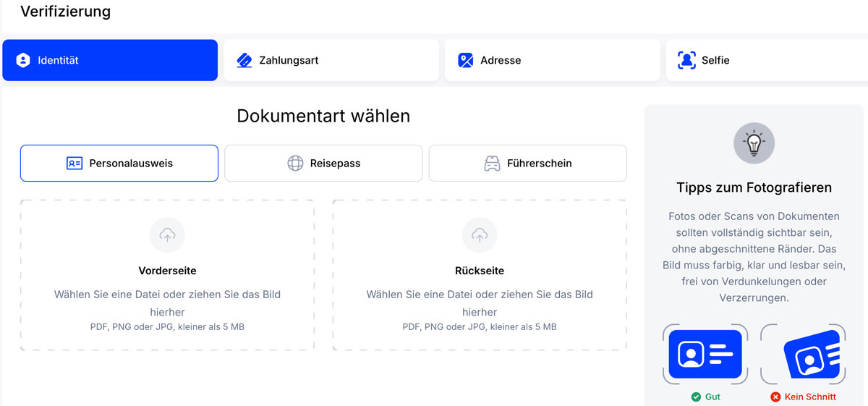The height and width of the screenshot is (406, 868).
Task: Click the Vorderseite heading
Action: click(x=167, y=271)
